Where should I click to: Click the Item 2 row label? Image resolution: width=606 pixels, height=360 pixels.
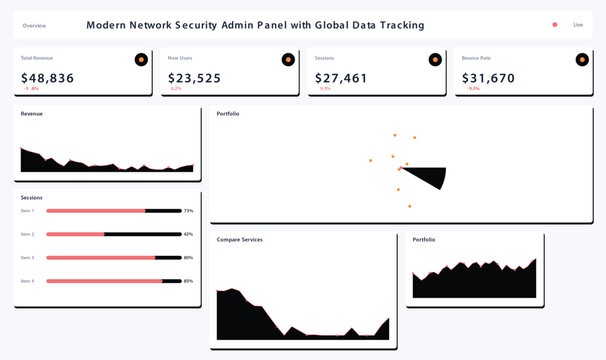27,234
